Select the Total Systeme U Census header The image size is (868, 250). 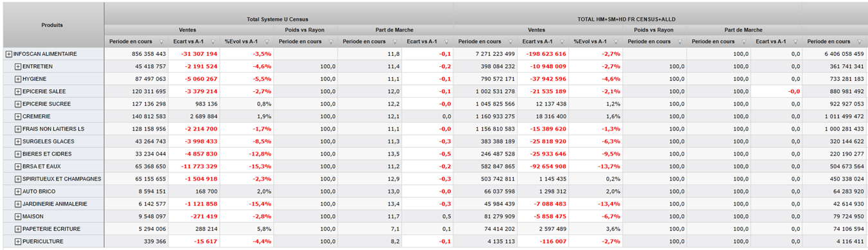click(278, 19)
